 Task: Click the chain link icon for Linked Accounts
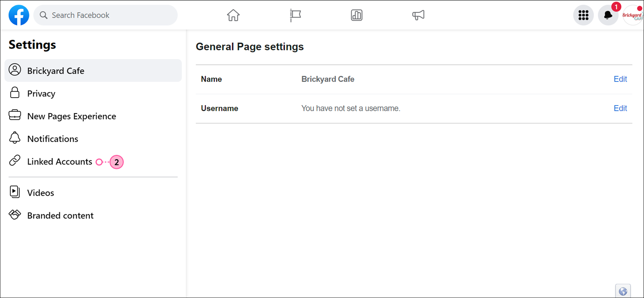point(15,160)
